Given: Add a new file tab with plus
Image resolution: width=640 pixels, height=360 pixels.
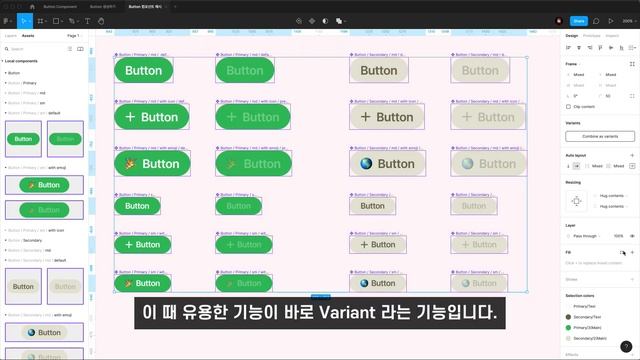Looking at the screenshot, I should 175,7.
